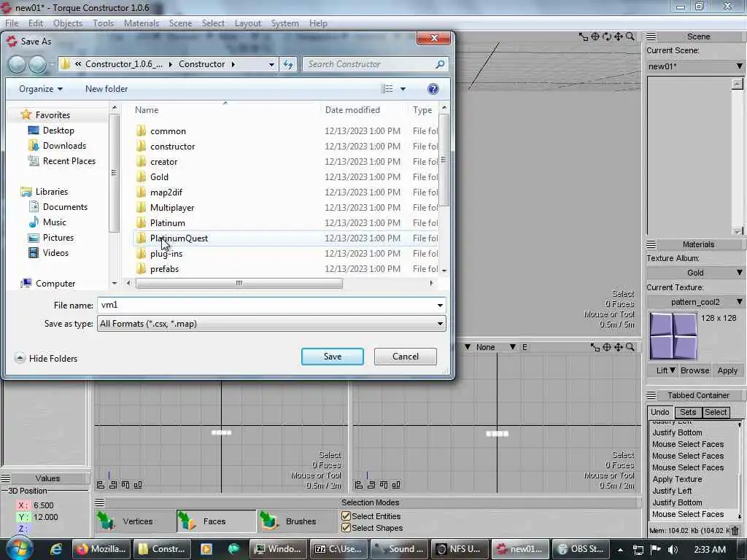Click the 3D view rotate/orbit icon

pyautogui.click(x=606, y=36)
